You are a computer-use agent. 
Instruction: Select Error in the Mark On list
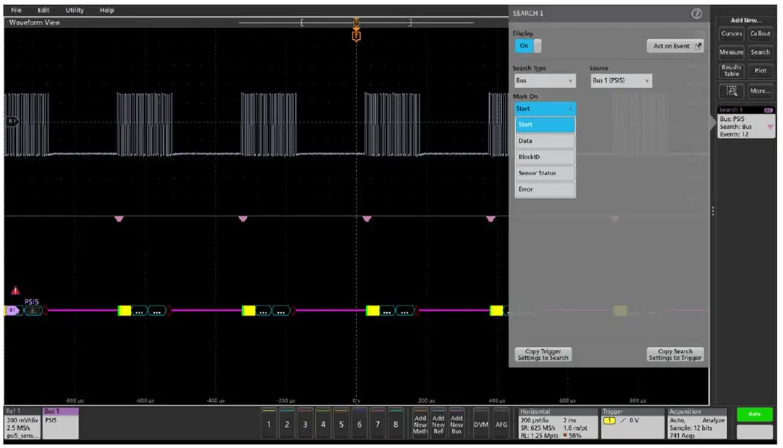[545, 189]
